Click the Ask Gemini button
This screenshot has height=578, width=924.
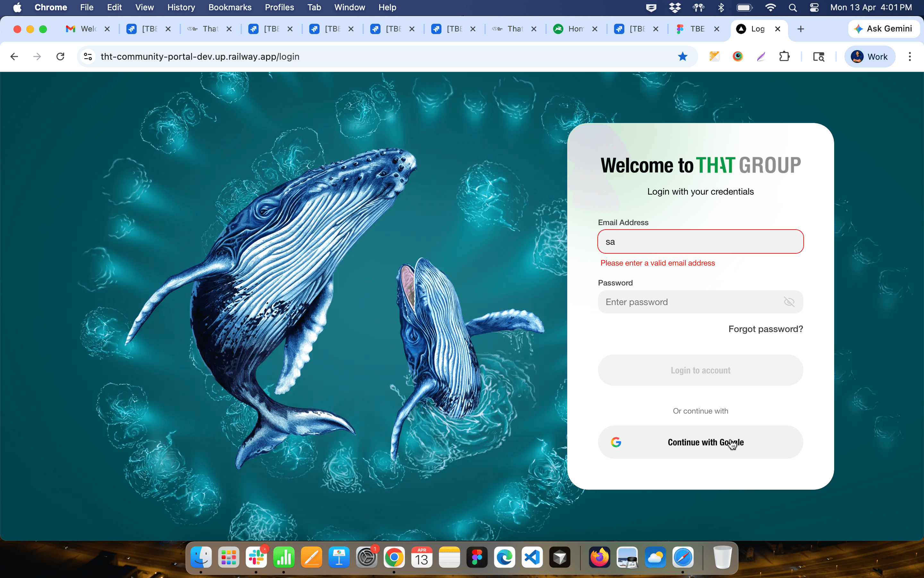point(884,29)
